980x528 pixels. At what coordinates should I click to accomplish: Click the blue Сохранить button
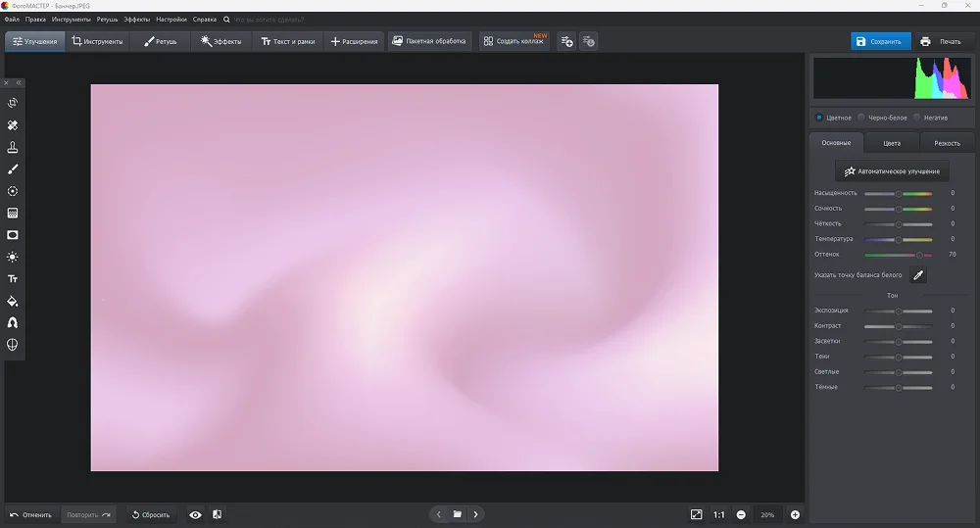tap(879, 41)
